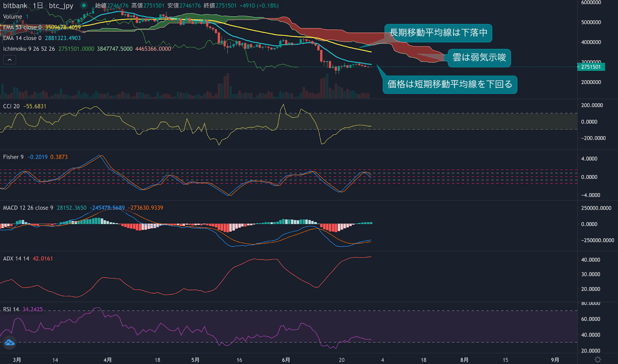Click the bitbank btc_jpy symbol title
The height and width of the screenshot is (364, 618).
tap(38, 5)
